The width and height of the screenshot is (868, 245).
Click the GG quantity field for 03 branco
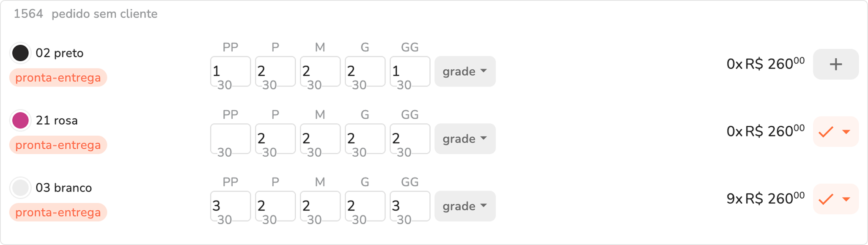(409, 206)
